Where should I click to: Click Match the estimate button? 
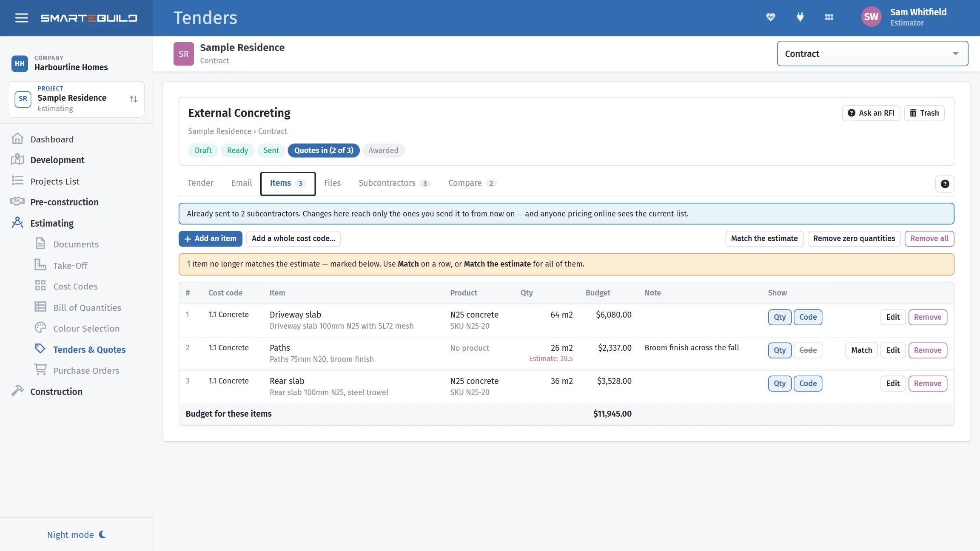pyautogui.click(x=764, y=239)
